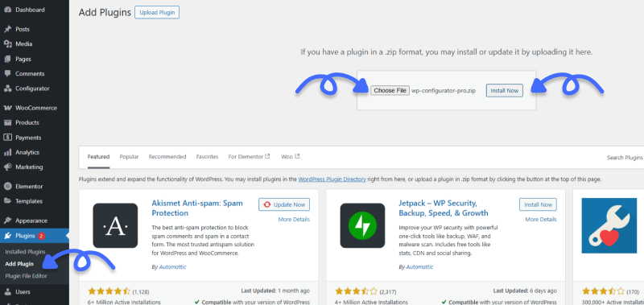Switch to the Favorites tab
The image size is (644, 305).
[208, 157]
